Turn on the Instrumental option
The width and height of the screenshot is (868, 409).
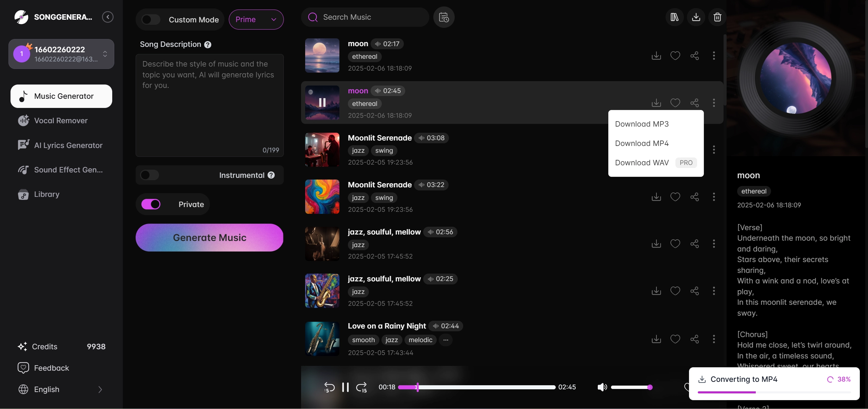(149, 175)
